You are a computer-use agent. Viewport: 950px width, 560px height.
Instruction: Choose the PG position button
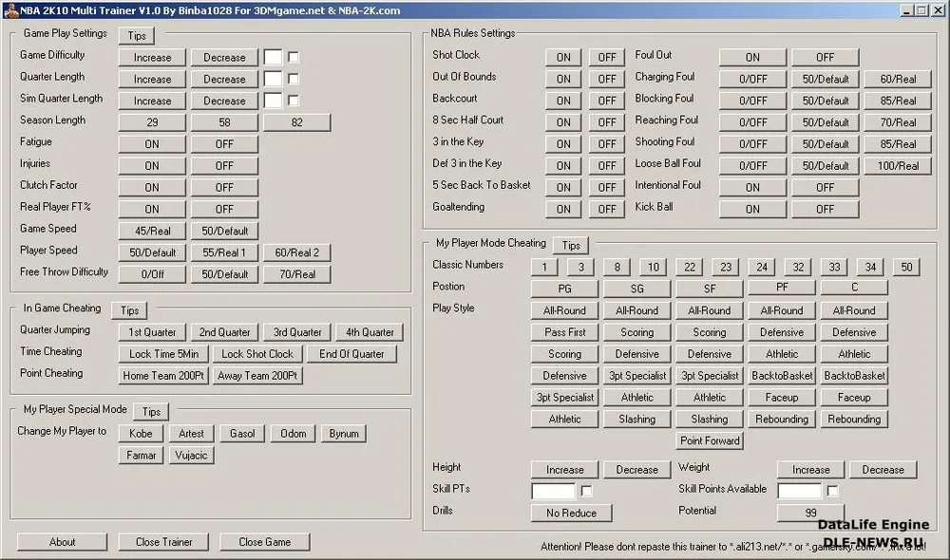[x=564, y=289]
